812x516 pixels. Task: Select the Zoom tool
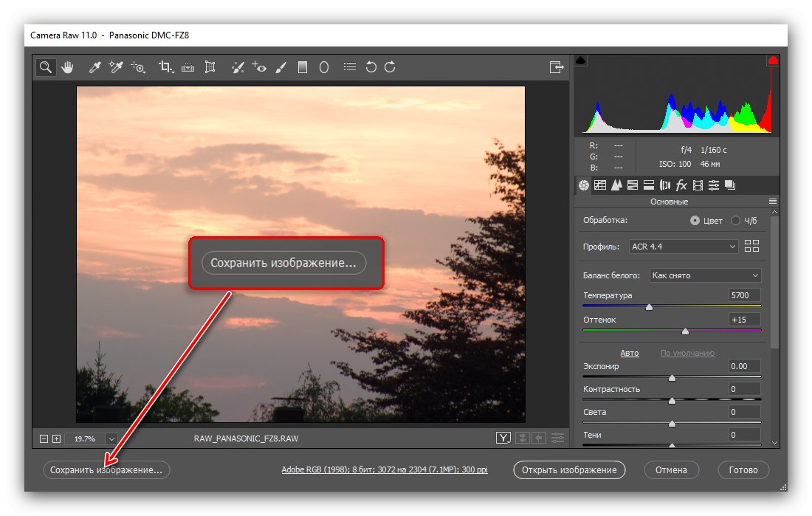(46, 67)
